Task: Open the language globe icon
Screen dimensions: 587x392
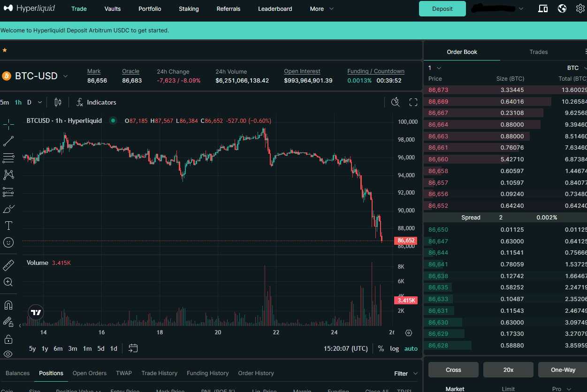Action: point(562,8)
